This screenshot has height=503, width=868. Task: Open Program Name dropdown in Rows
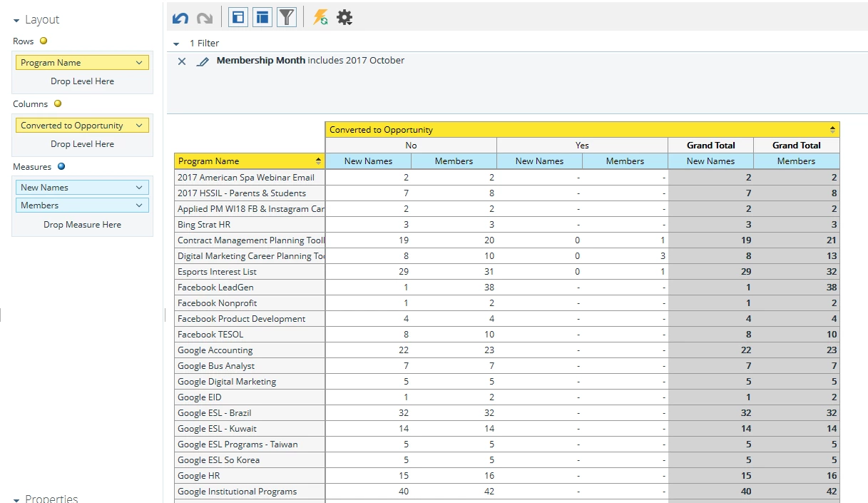(139, 63)
